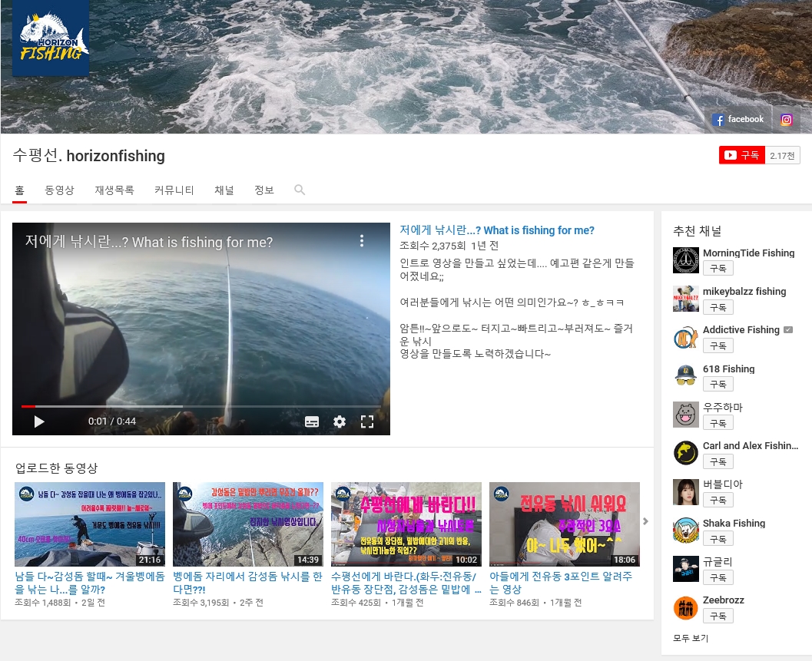Switch to the 재생목록 tab

coord(114,190)
